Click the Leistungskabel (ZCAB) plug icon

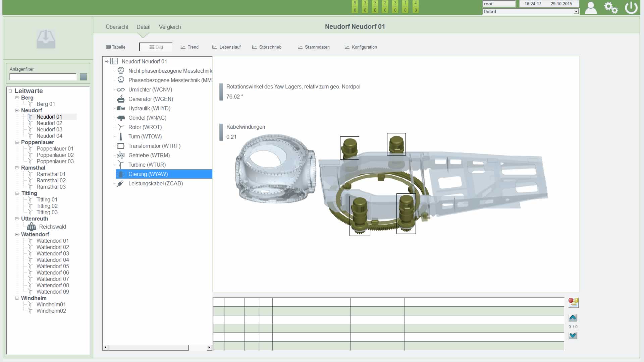pyautogui.click(x=120, y=183)
